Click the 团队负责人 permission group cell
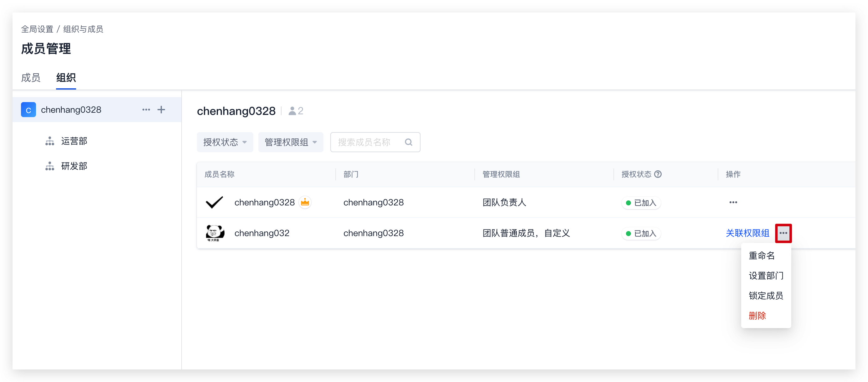Image resolution: width=868 pixels, height=382 pixels. (x=504, y=202)
